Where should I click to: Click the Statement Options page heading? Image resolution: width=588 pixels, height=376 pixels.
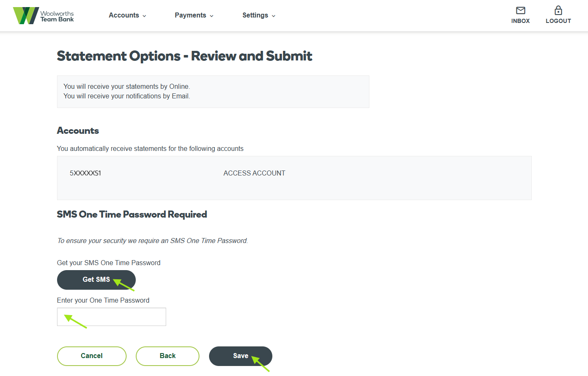[184, 56]
